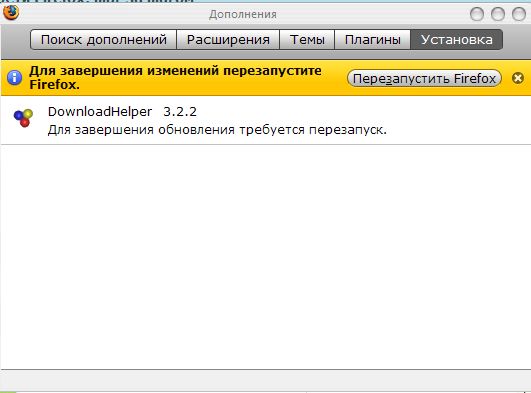Click the leftmost round window button
531x393 pixels.
[477, 14]
